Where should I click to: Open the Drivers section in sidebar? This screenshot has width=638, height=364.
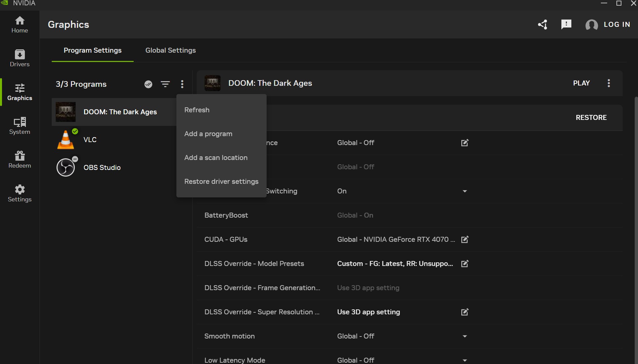click(20, 58)
